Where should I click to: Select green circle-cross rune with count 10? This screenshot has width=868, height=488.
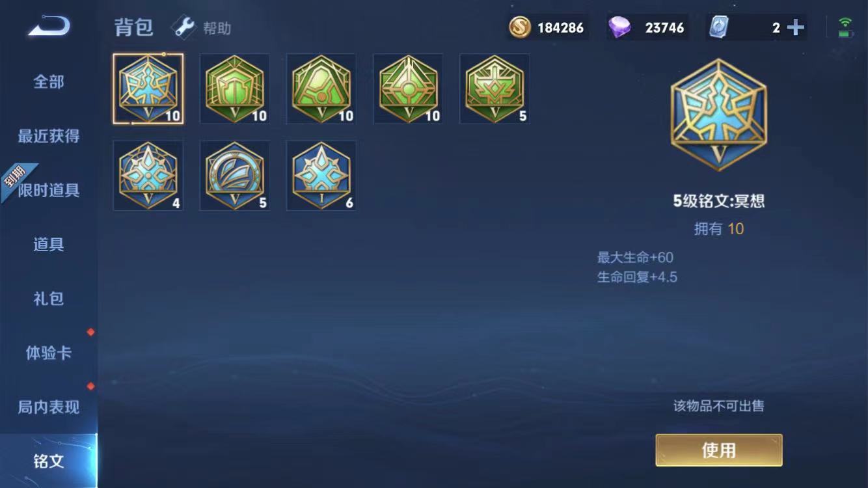pyautogui.click(x=408, y=88)
